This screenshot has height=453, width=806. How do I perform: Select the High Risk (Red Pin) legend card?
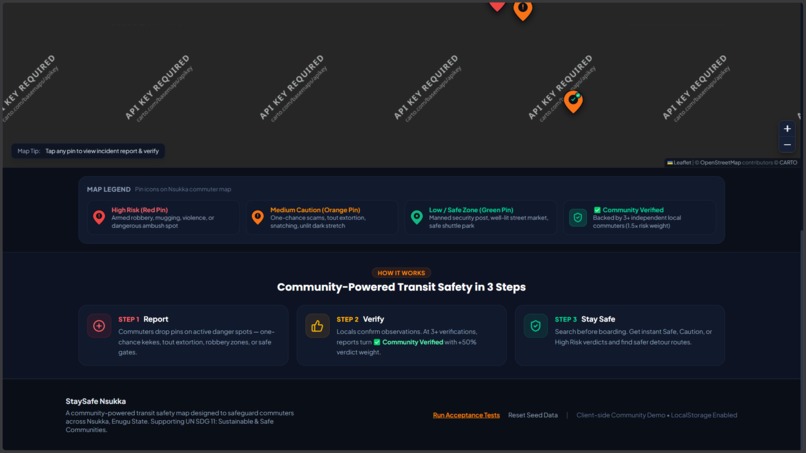coord(163,218)
